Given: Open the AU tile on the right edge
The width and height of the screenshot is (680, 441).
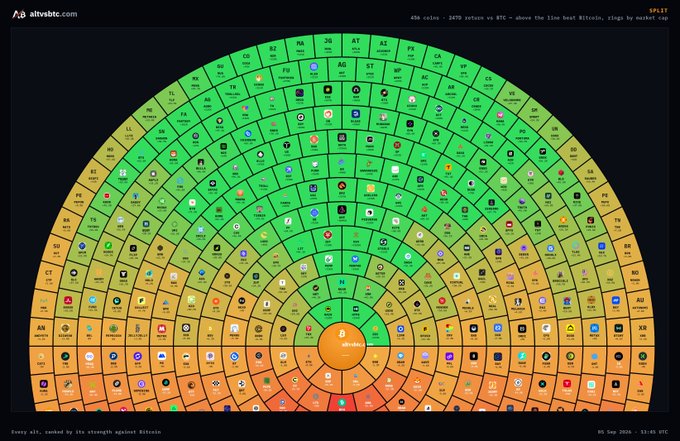Looking at the screenshot, I should coord(640,303).
